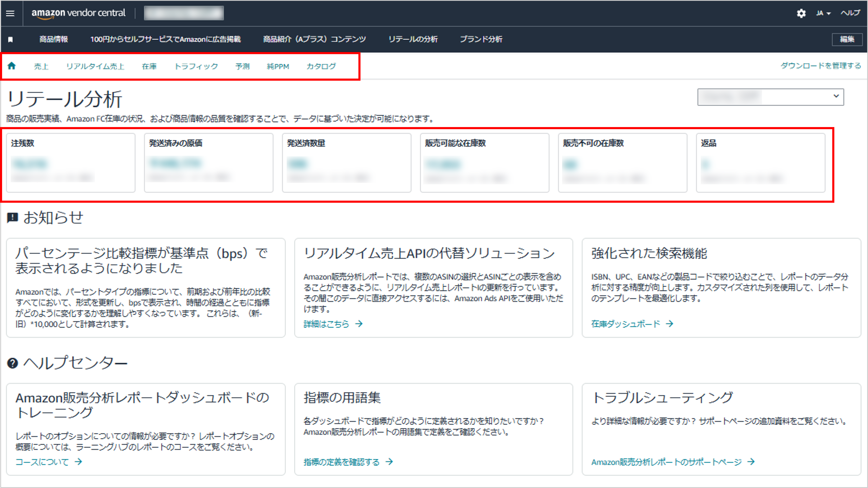
Task: Click the パーセンテージ比較指標 announcement title
Action: (142, 261)
